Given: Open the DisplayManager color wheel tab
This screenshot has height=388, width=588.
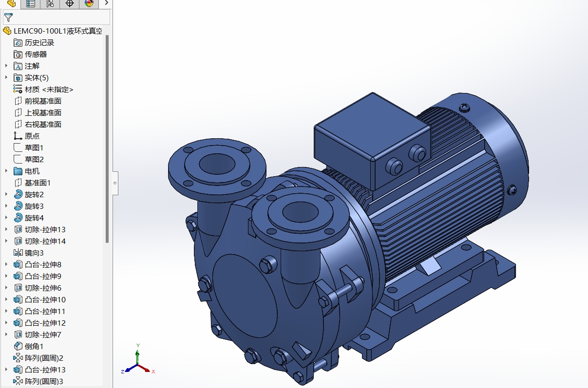Looking at the screenshot, I should click(89, 4).
